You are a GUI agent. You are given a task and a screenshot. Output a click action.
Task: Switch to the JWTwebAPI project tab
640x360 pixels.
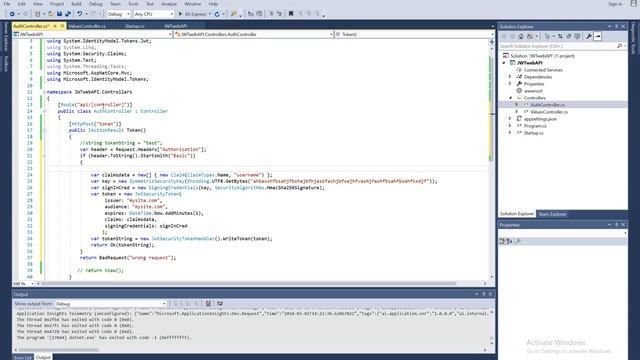point(176,26)
